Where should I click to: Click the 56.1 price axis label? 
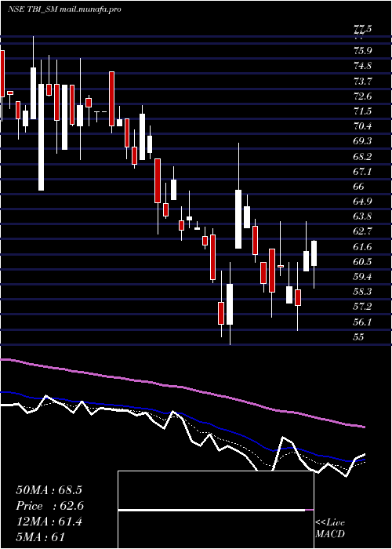click(x=363, y=322)
